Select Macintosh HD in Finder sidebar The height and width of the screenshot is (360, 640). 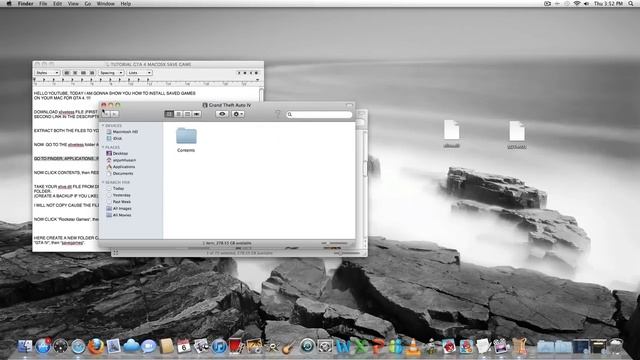click(122, 132)
